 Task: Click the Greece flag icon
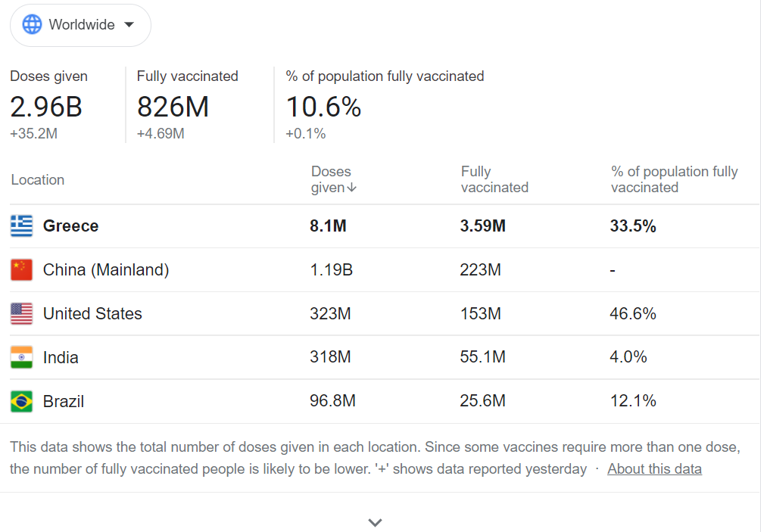click(22, 226)
